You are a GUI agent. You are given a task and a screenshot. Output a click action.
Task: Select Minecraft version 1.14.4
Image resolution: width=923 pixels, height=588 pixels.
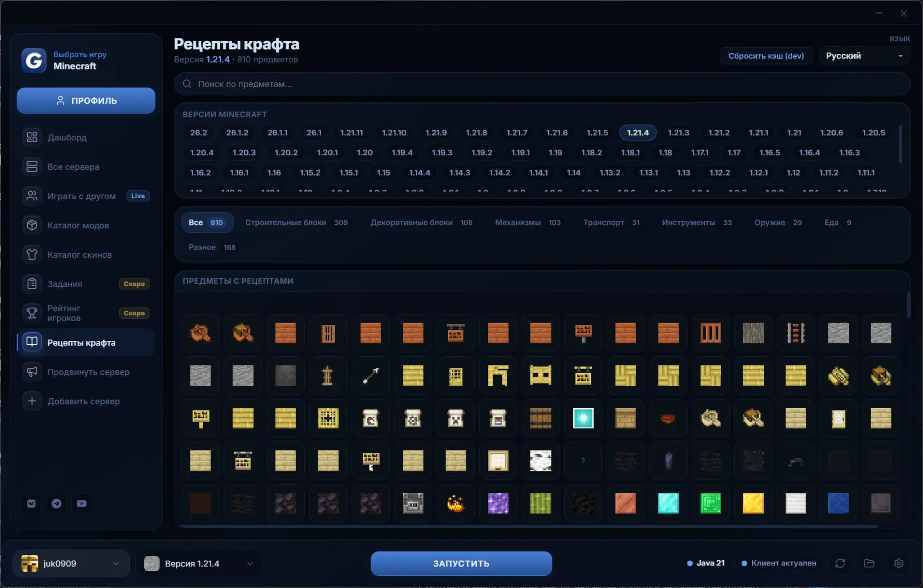click(x=420, y=173)
